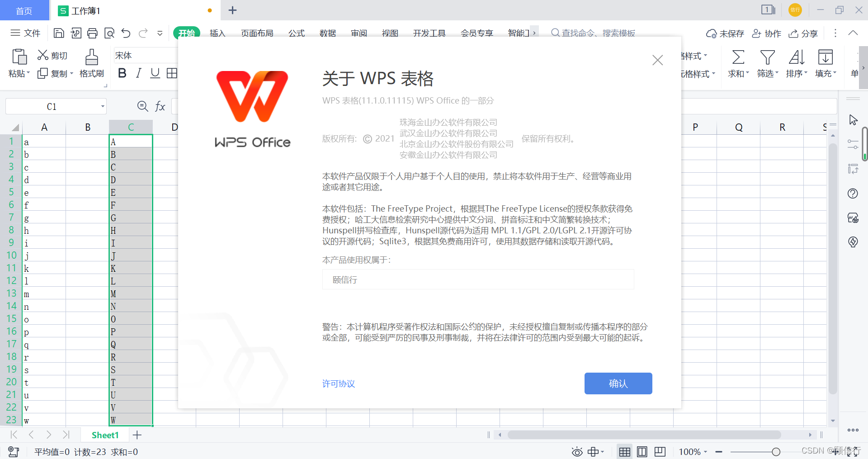Switch to Page Layout view in status bar
Image resolution: width=868 pixels, height=459 pixels.
(642, 452)
